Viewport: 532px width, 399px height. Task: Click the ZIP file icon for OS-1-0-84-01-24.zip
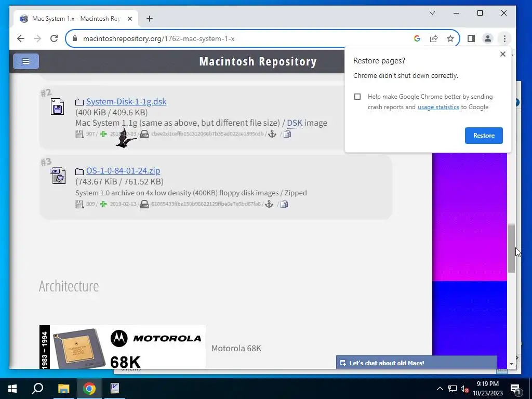58,176
